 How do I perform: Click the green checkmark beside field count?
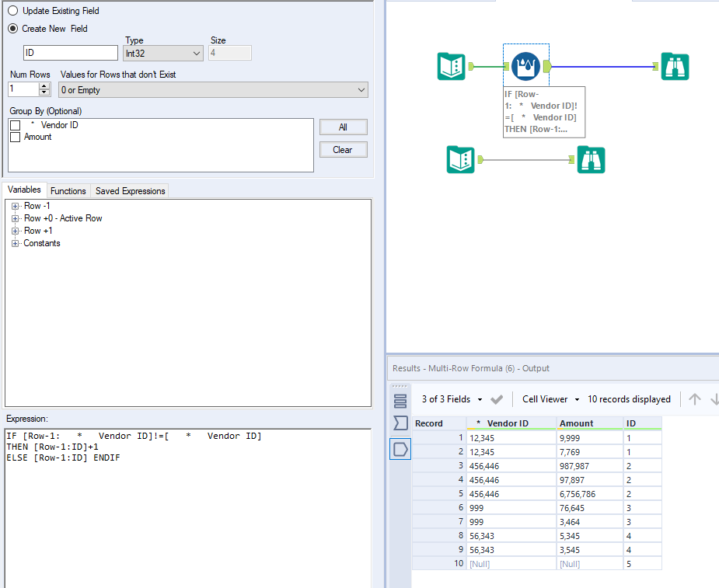coord(496,399)
